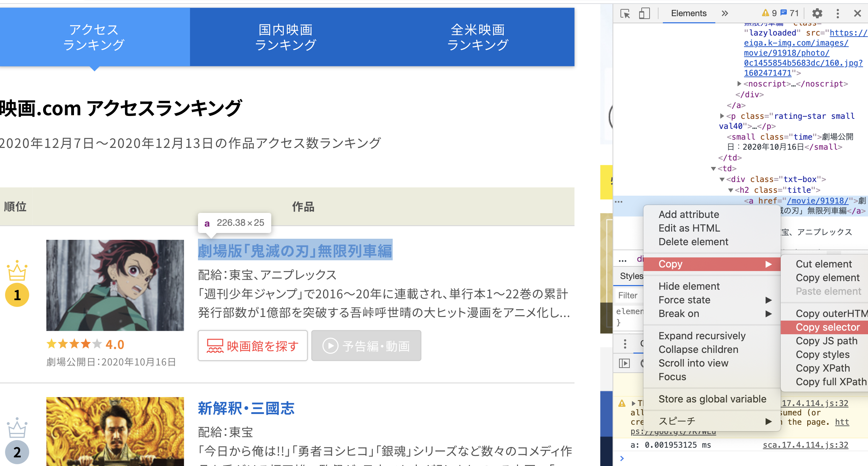Open the 国内映画ランキング tab
868x466 pixels.
(286, 37)
